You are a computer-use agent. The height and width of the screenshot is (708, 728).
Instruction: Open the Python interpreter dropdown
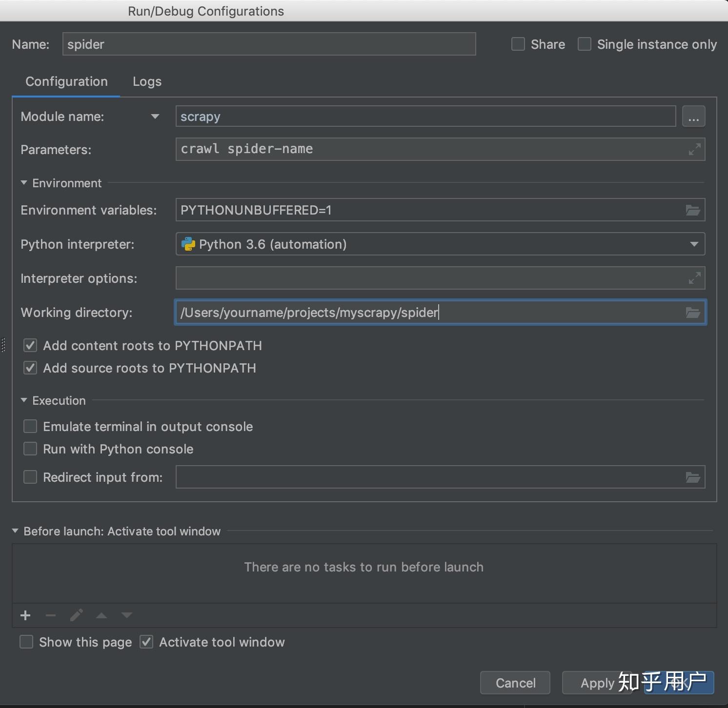click(694, 244)
